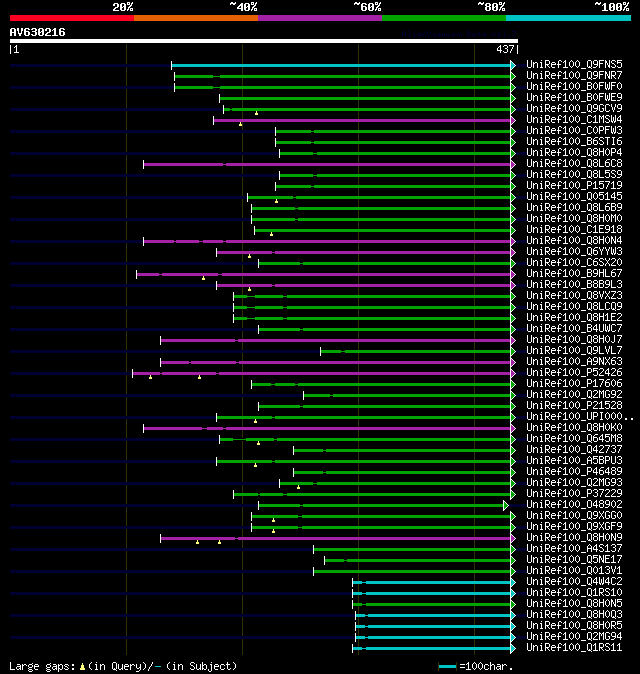This screenshot has height=674, width=640.
Task: Click the UniRef100_B0FWE9 label
Action: click(574, 98)
